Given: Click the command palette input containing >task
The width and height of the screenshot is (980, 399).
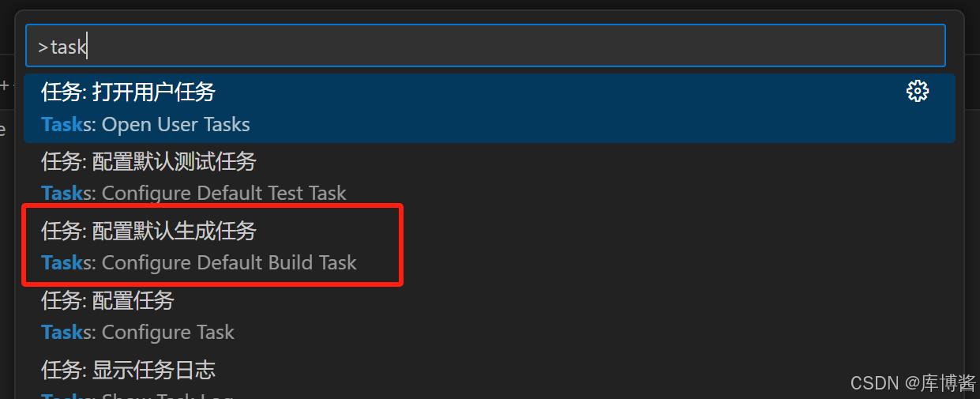Looking at the screenshot, I should tap(486, 46).
